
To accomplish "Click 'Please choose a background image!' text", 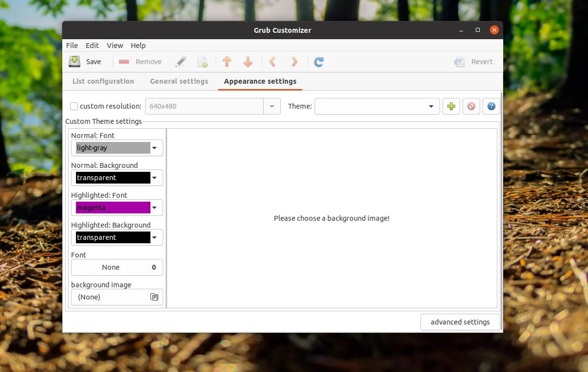I will [x=332, y=218].
